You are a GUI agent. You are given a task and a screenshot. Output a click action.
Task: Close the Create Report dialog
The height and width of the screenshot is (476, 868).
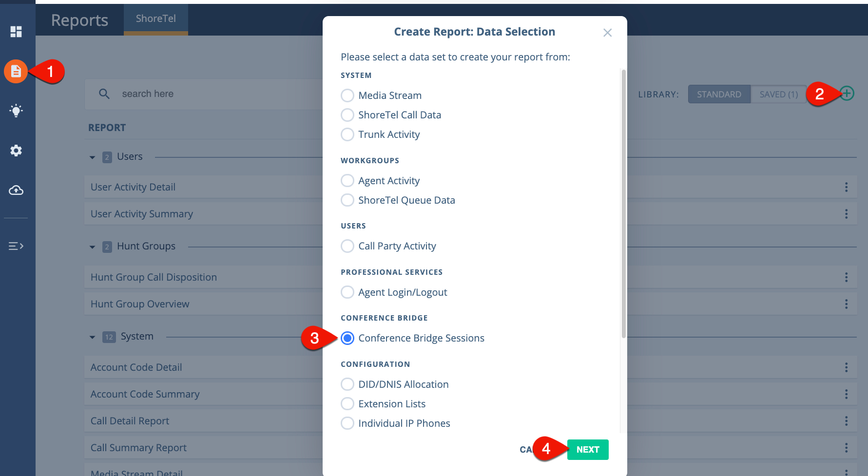click(x=607, y=33)
